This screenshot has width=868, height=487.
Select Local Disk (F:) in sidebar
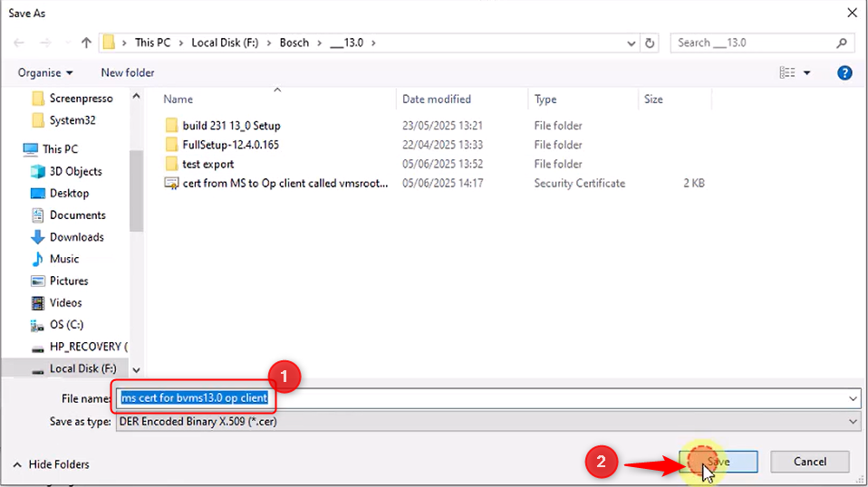point(82,368)
